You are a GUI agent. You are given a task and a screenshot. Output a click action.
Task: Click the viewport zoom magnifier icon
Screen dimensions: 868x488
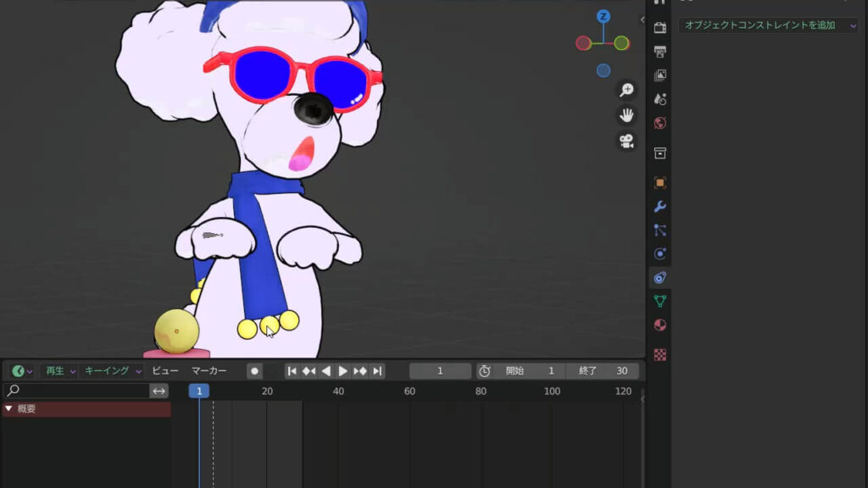tap(626, 90)
